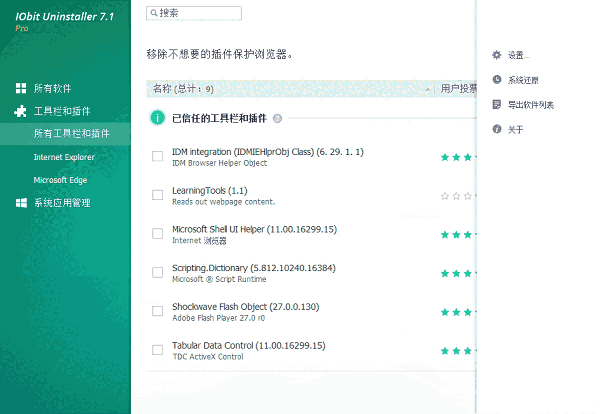Image resolution: width=600 pixels, height=414 pixels.
Task: Open the 导出软件列表 menu entry
Action: (530, 105)
